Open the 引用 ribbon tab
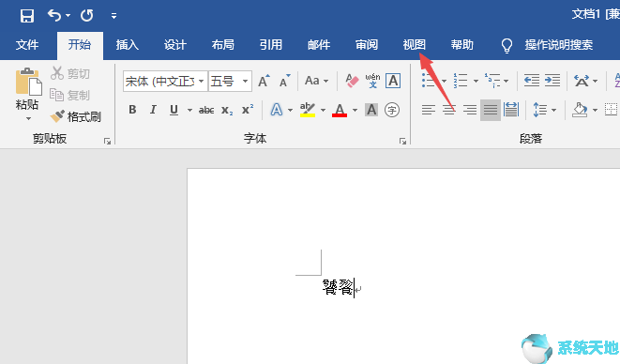Viewport: 620px width, 364px height. coord(271,45)
